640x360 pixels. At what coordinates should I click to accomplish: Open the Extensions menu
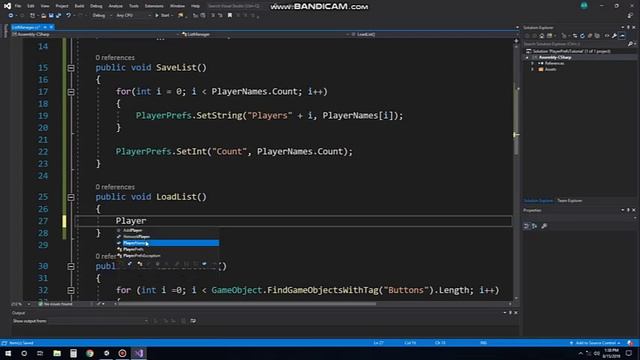click(154, 6)
